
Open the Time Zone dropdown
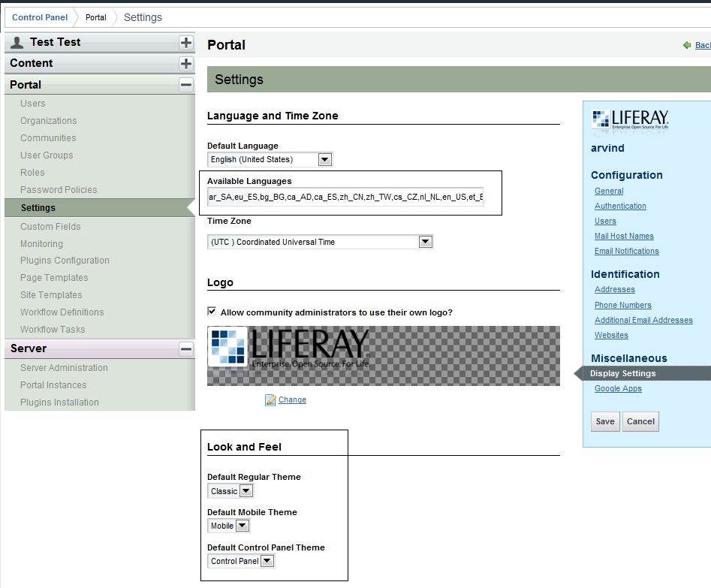tap(425, 242)
